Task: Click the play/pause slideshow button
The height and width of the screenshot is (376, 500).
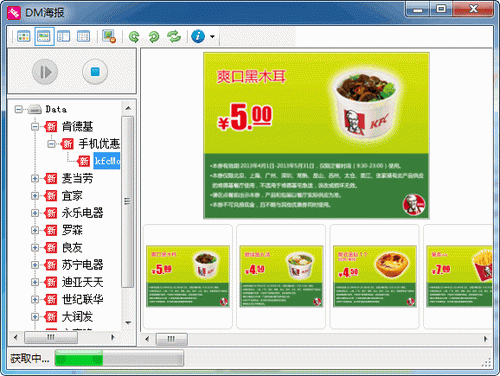Action: 45,72
